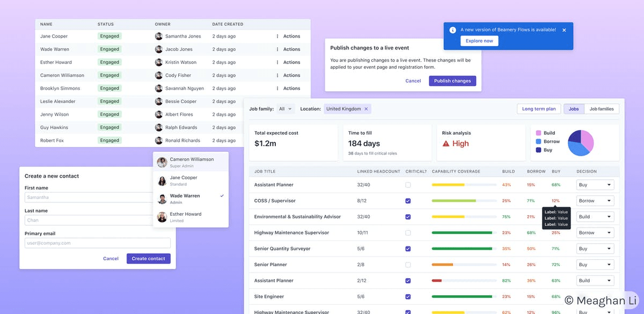Viewport: 644px width, 314px height.
Task: Expand the Borrow decision dropdown for COSS / Supervisor
Action: [595, 201]
